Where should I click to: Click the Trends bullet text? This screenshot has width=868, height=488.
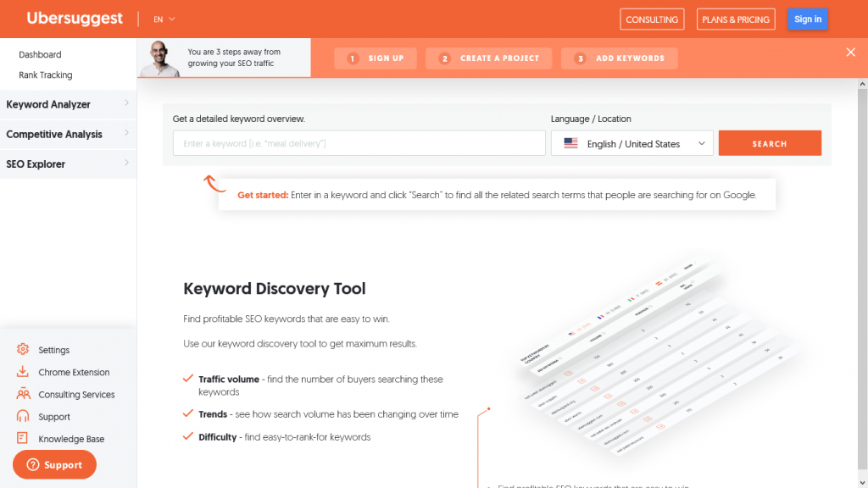tap(328, 413)
